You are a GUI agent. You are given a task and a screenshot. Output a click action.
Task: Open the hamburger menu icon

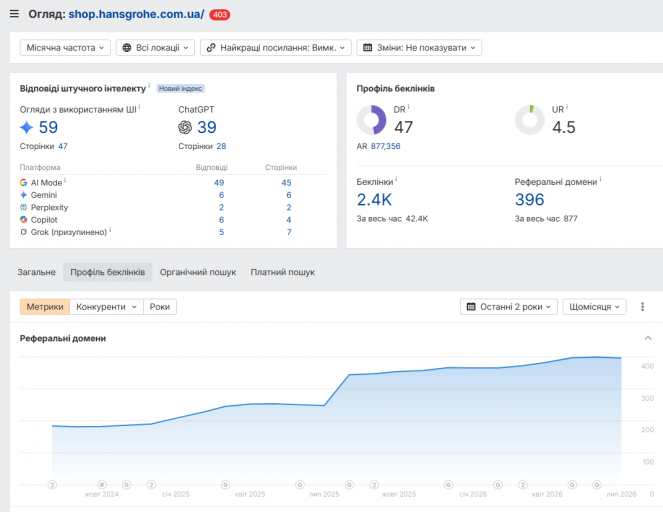point(14,14)
